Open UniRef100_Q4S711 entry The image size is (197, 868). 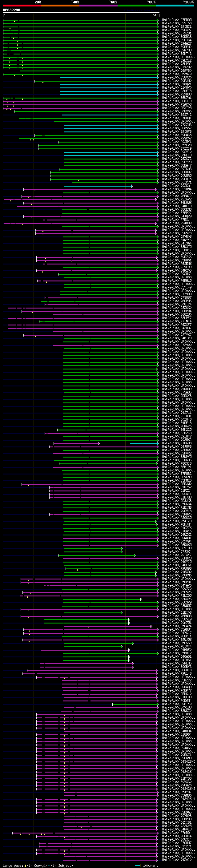tap(177, 413)
